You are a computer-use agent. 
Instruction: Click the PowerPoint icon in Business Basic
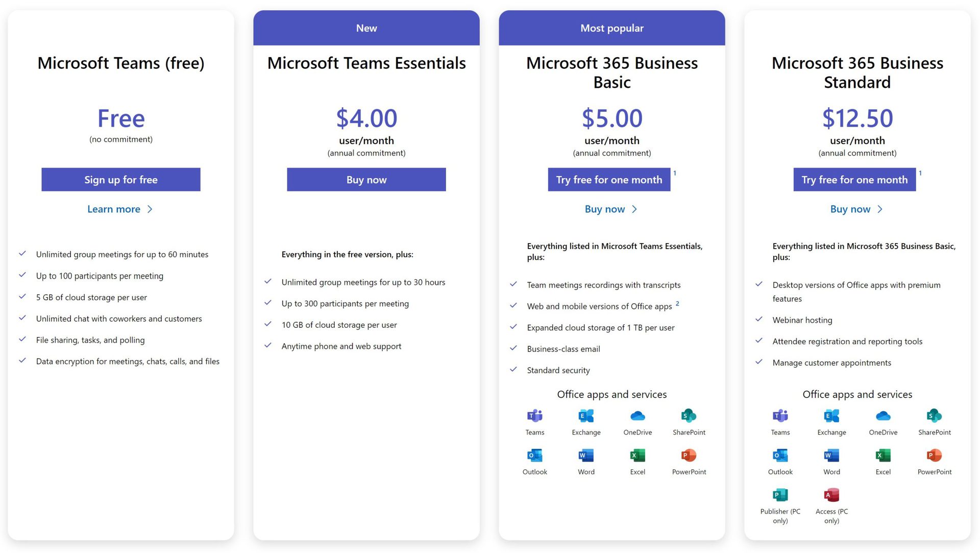(690, 455)
